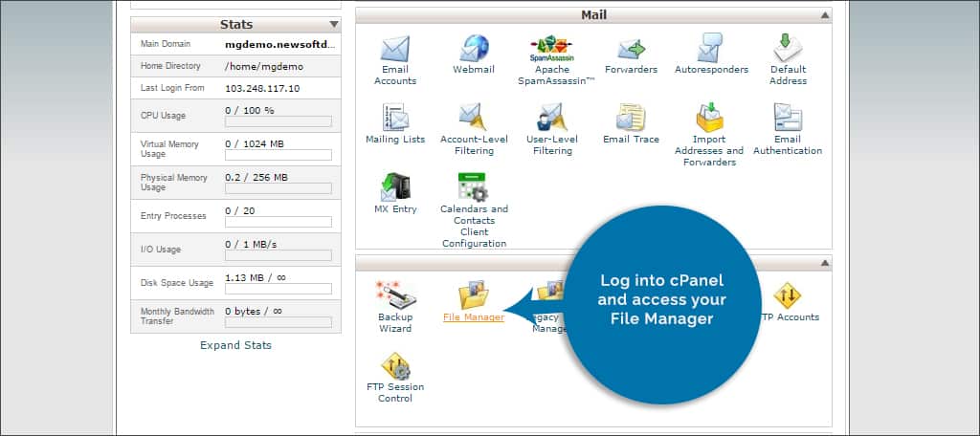980x436 pixels.
Task: Open the File Manager folder icon
Action: click(x=473, y=295)
